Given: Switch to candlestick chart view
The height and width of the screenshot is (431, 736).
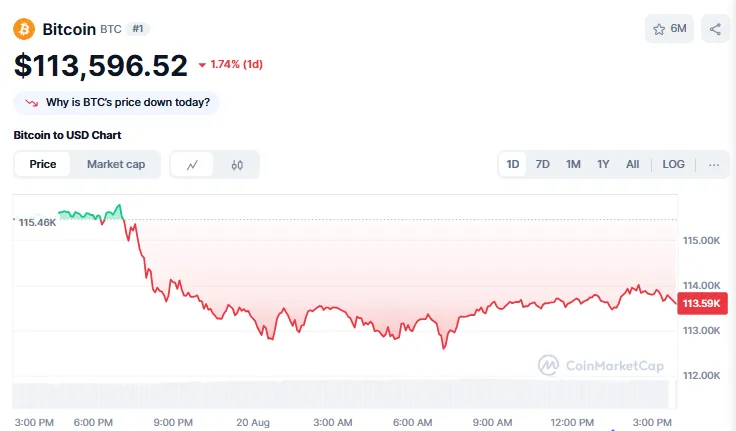Looking at the screenshot, I should [237, 165].
